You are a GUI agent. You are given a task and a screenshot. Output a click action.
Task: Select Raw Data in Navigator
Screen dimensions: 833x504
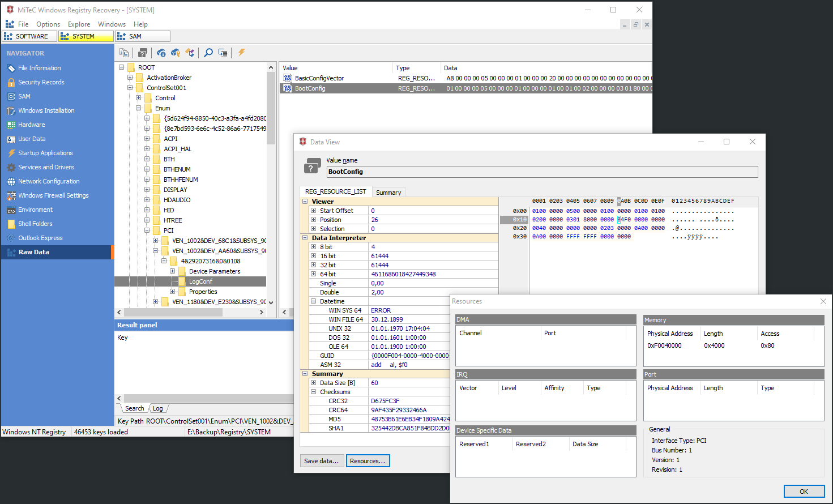[57, 252]
